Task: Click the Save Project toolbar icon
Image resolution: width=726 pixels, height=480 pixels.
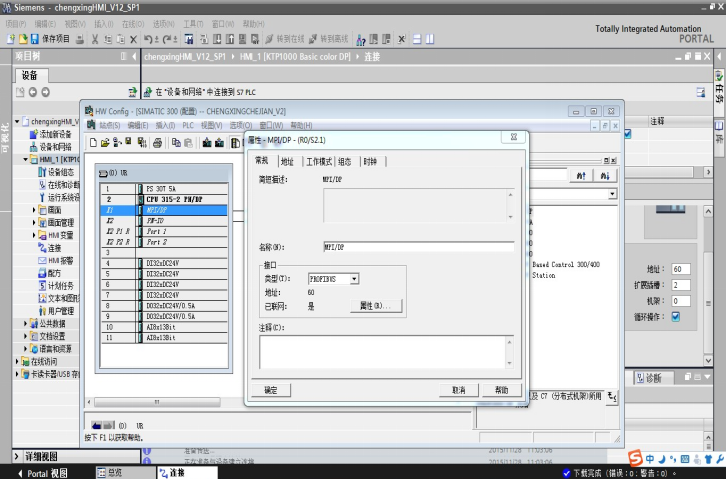Action: [x=50, y=38]
